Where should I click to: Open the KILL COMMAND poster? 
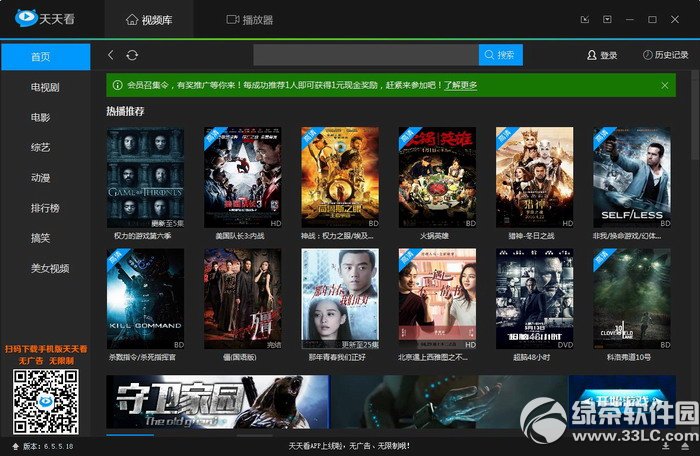coord(146,299)
